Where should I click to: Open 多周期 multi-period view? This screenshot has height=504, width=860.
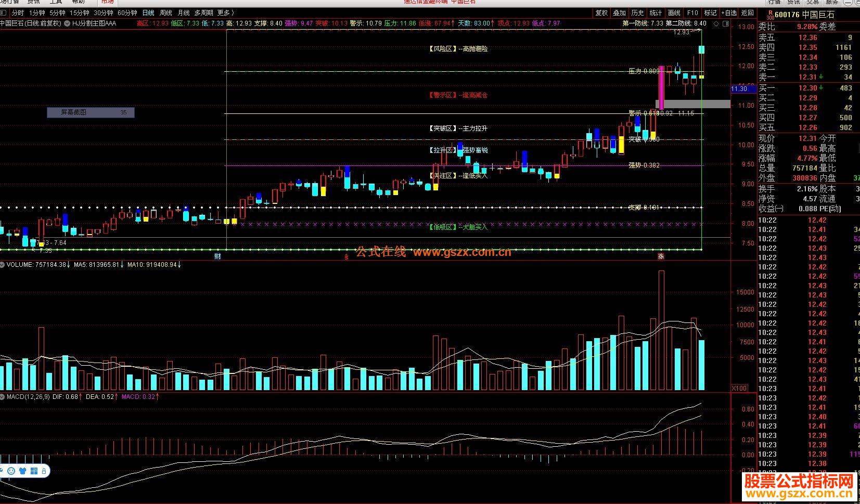point(203,13)
